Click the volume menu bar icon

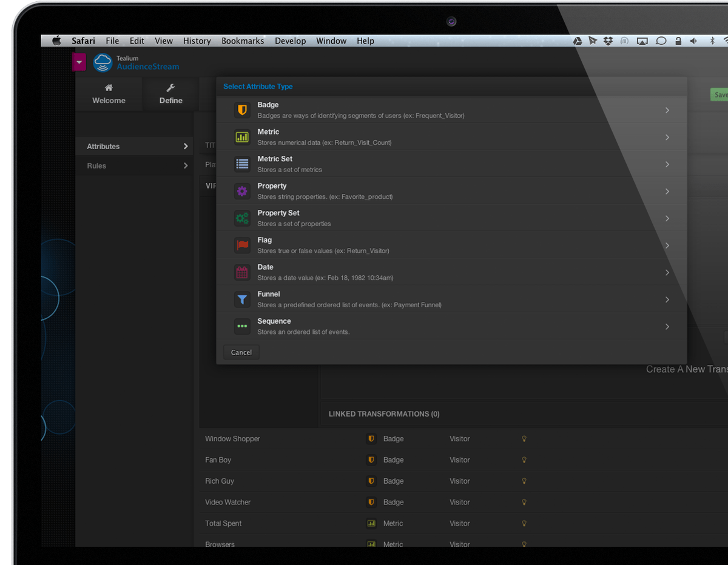coord(693,41)
